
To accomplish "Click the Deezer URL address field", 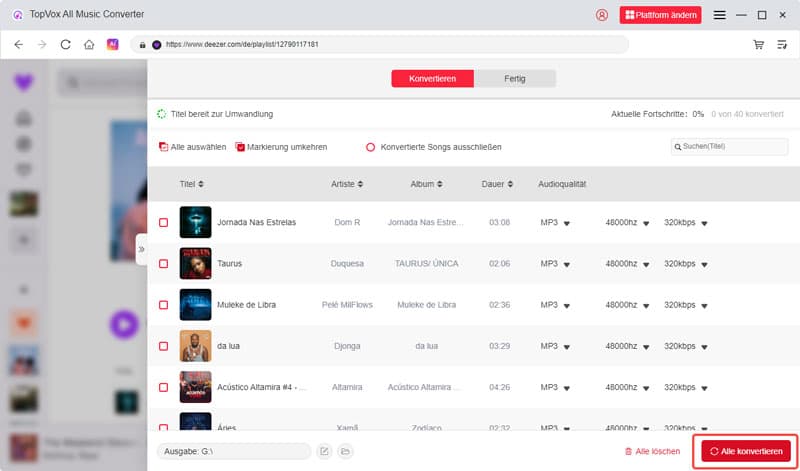I will click(380, 44).
